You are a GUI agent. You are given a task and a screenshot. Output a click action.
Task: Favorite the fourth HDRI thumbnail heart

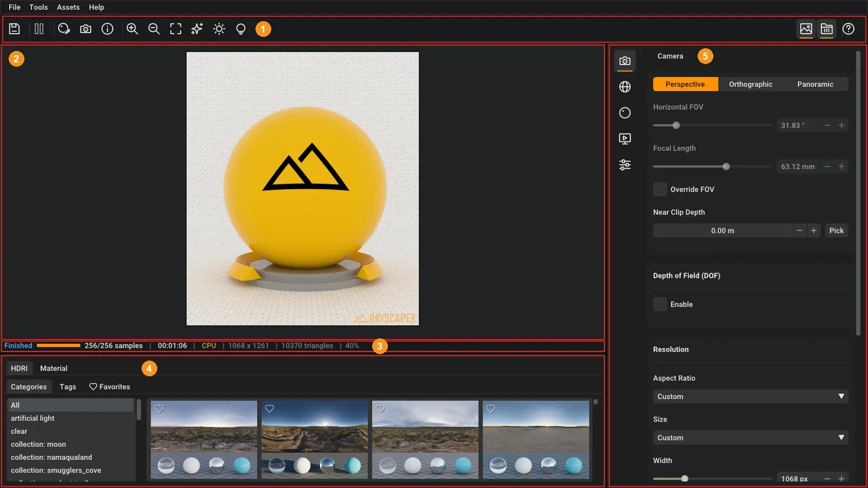click(491, 409)
